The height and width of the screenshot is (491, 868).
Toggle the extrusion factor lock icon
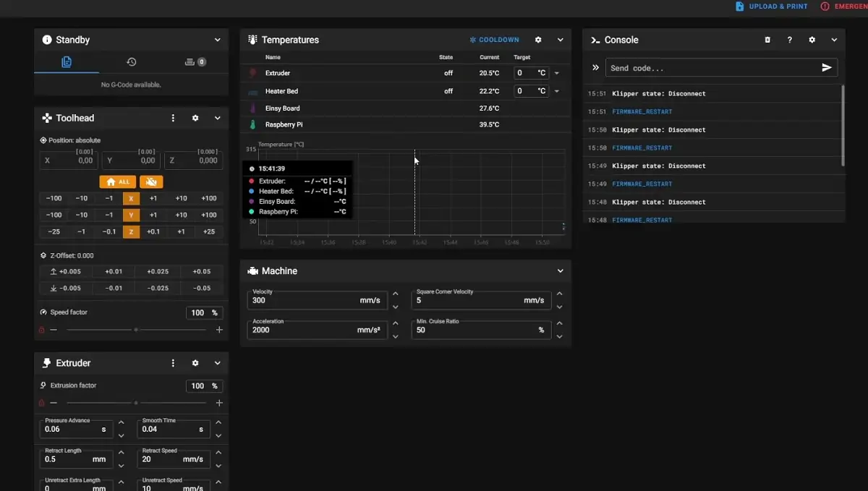coord(41,403)
